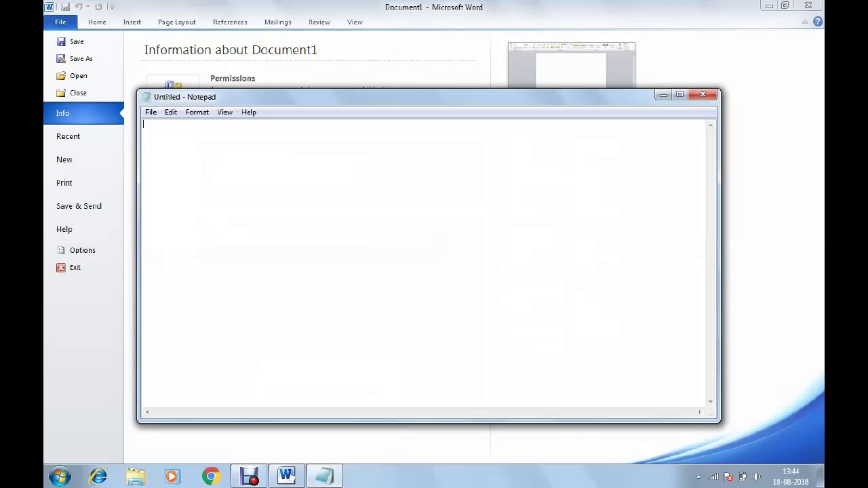
Task: Click the Save icon in Word quick access toolbar
Action: click(65, 7)
